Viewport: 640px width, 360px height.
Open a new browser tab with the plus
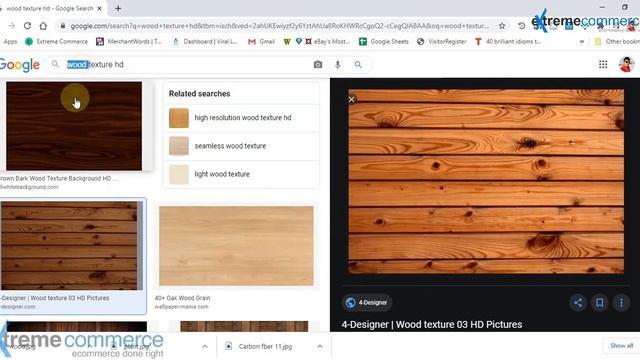118,8
